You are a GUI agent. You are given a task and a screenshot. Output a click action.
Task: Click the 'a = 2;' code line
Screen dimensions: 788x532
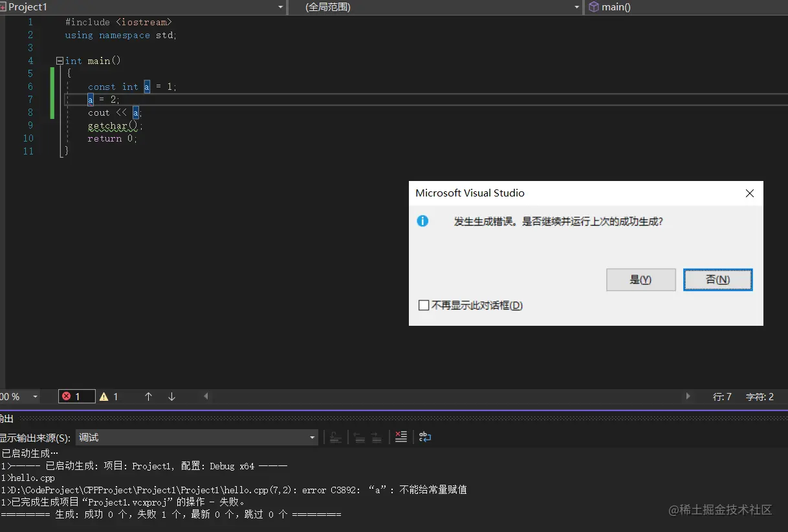(104, 100)
